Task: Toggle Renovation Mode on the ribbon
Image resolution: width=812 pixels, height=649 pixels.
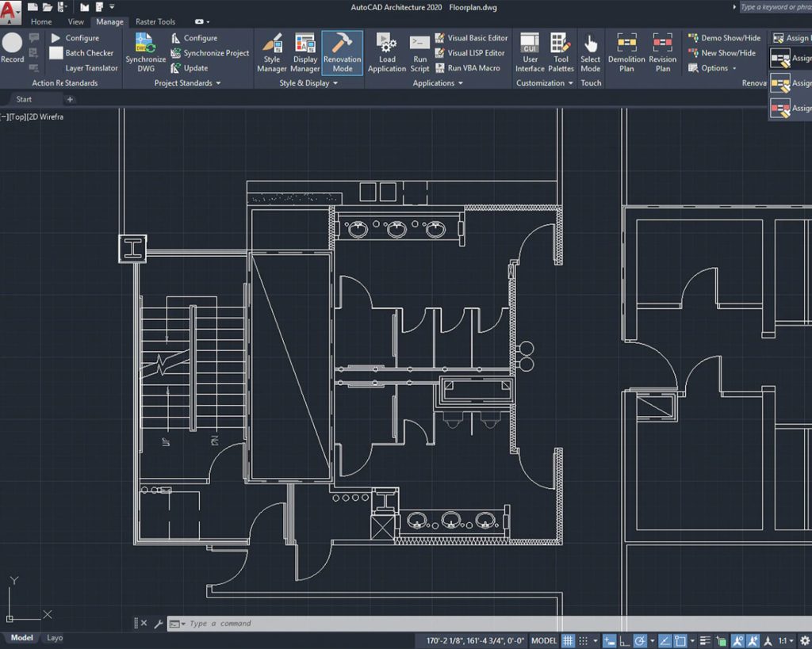Action: pos(342,53)
